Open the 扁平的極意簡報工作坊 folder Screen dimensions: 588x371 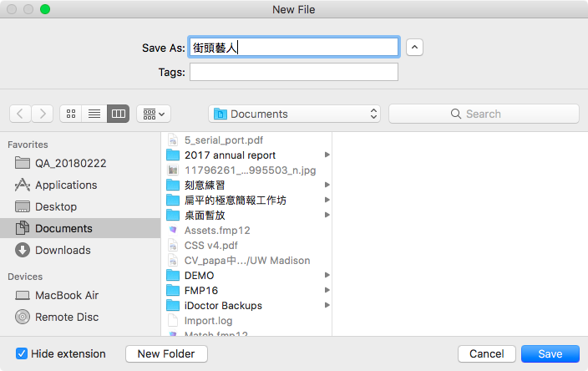pos(248,200)
